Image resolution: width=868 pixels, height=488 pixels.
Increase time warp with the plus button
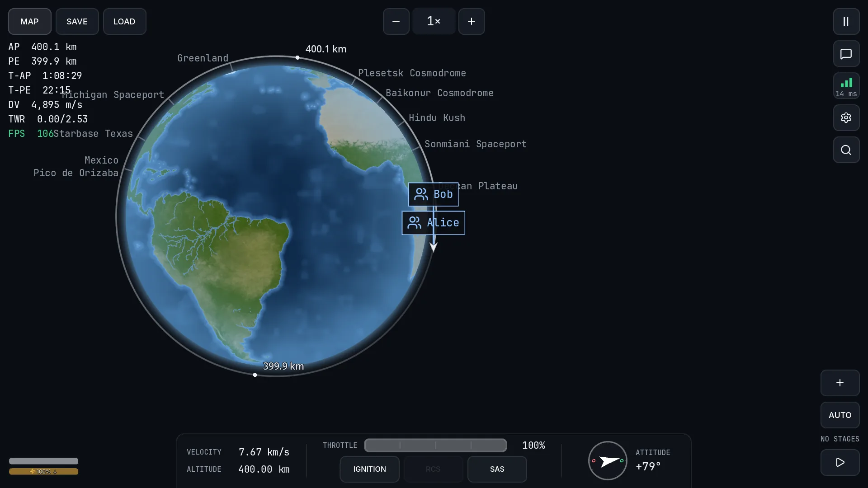472,21
